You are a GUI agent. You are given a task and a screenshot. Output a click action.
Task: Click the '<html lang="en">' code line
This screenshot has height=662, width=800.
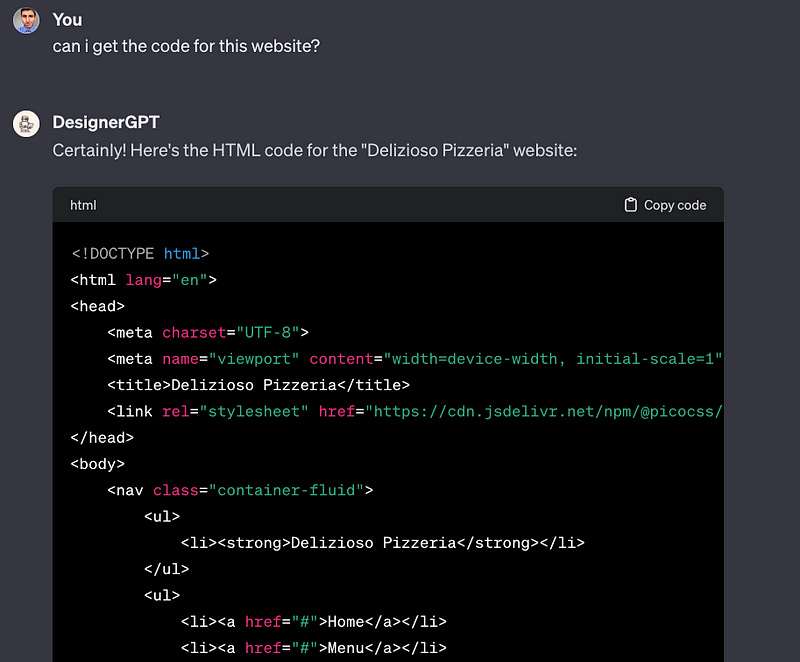144,280
